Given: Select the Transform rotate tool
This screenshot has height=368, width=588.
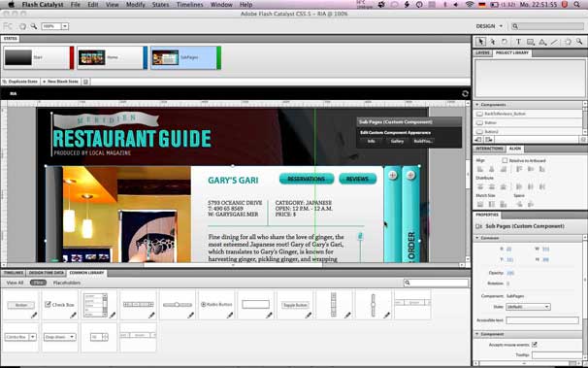Looking at the screenshot, I should 505,42.
